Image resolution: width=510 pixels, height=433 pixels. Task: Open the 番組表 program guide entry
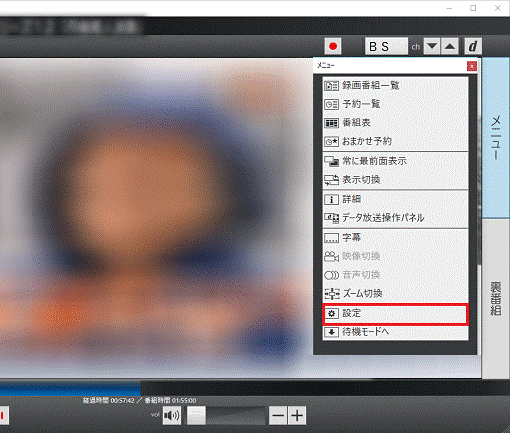click(x=395, y=123)
